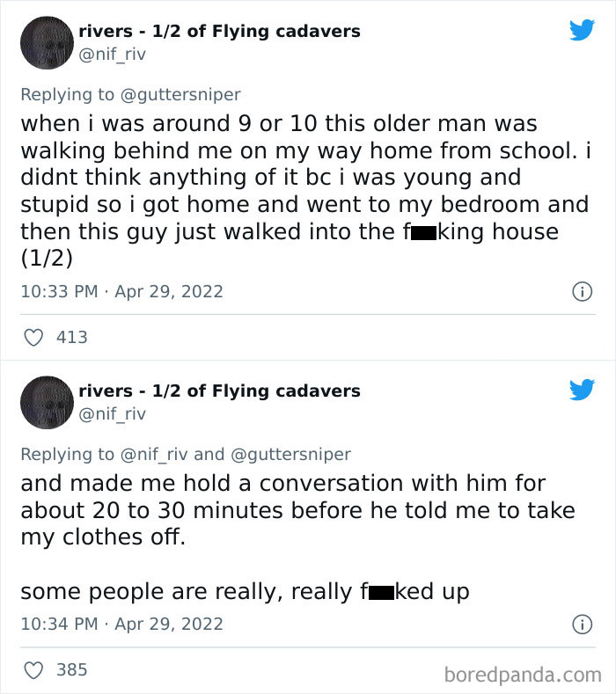
Task: Open the 10:34 PM Apr 29 timestamp
Action: (121, 625)
